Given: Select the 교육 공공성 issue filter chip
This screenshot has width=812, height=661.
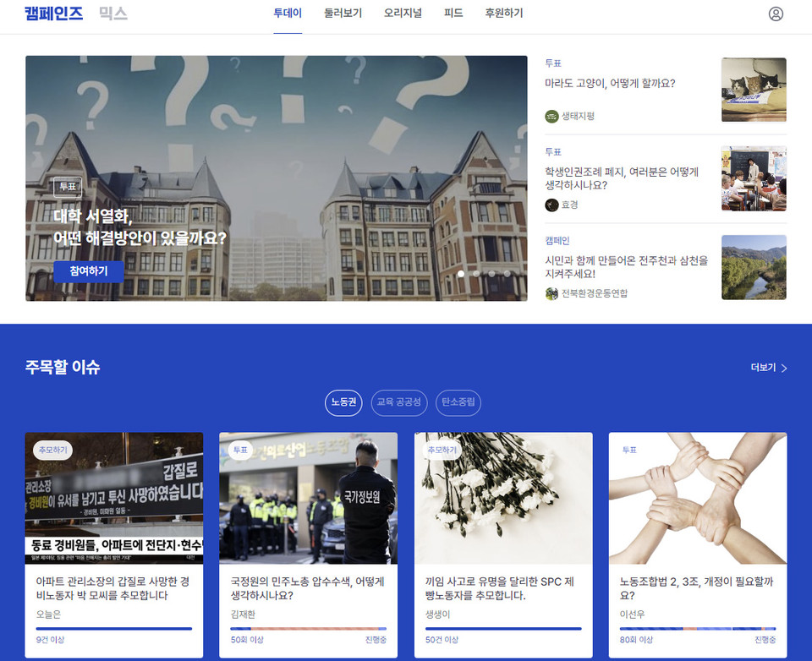Looking at the screenshot, I should [399, 402].
